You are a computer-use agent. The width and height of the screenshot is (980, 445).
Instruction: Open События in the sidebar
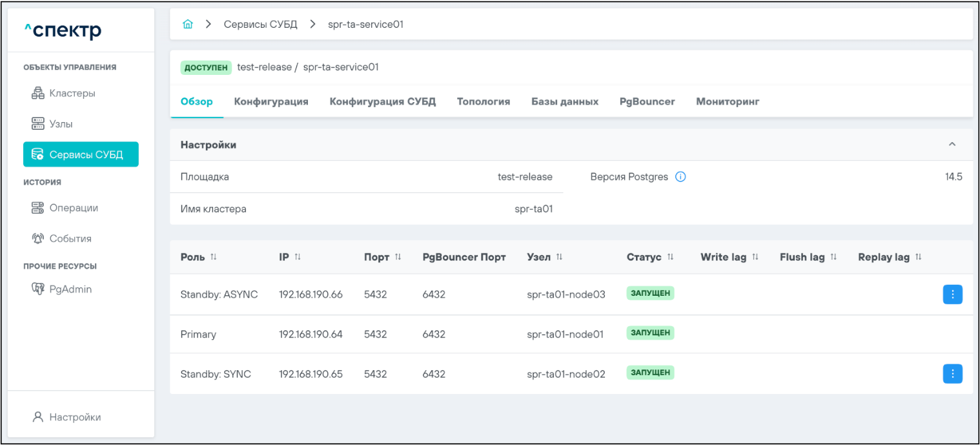(x=70, y=238)
